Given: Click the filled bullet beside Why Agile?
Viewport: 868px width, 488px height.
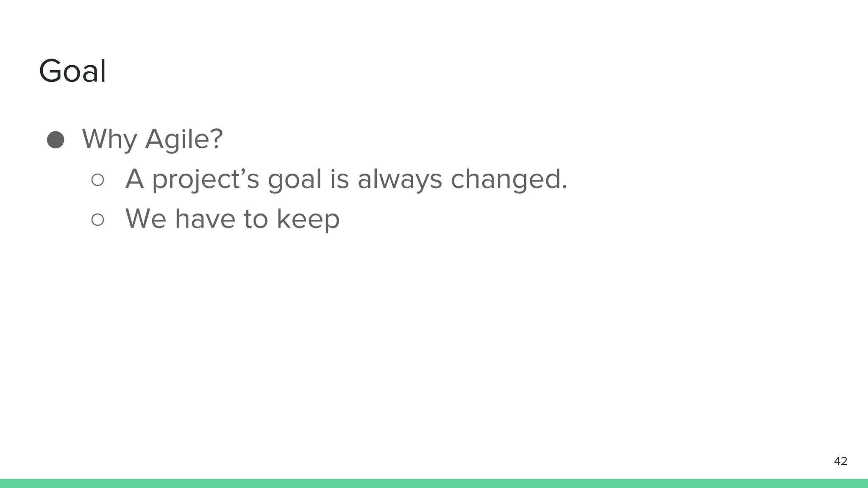Looking at the screenshot, I should 56,140.
